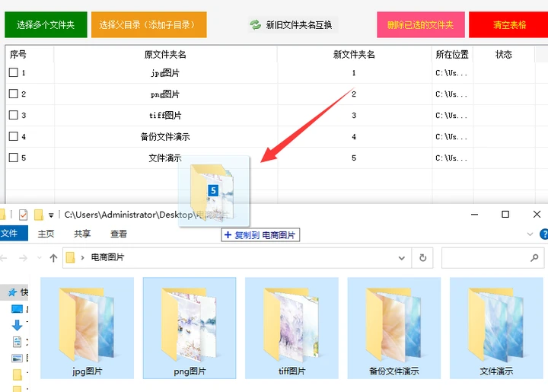Screen dimensions: 548x392
Task: Go up one folder level arrow
Action: (x=53, y=258)
